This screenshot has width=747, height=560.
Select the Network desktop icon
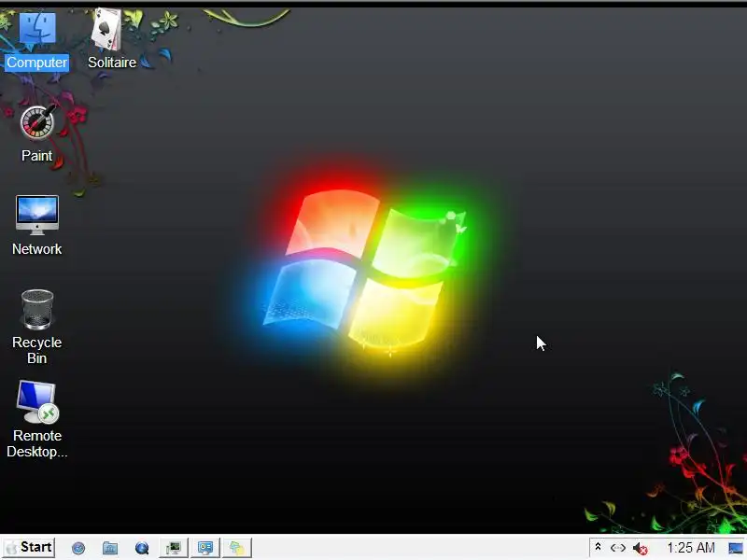[x=36, y=226]
